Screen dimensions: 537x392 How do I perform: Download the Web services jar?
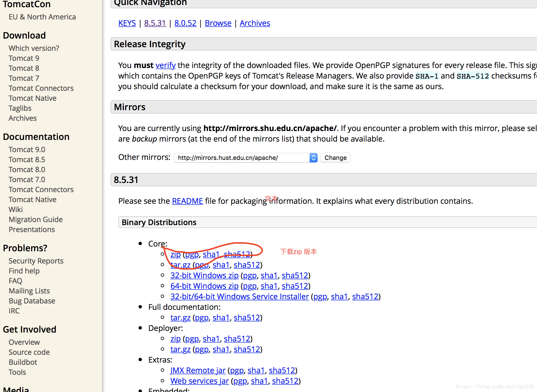click(200, 381)
